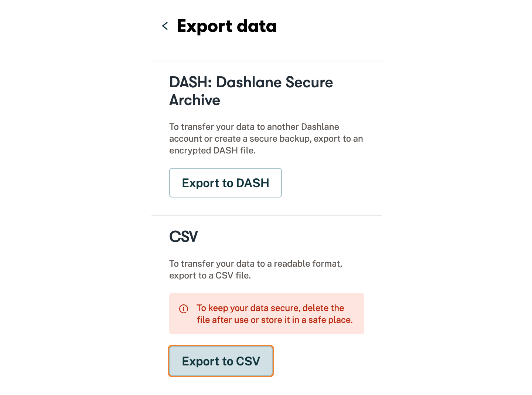This screenshot has width=532, height=395.
Task: Click the line "To transfer your data to another Dashlane"
Action: point(254,127)
